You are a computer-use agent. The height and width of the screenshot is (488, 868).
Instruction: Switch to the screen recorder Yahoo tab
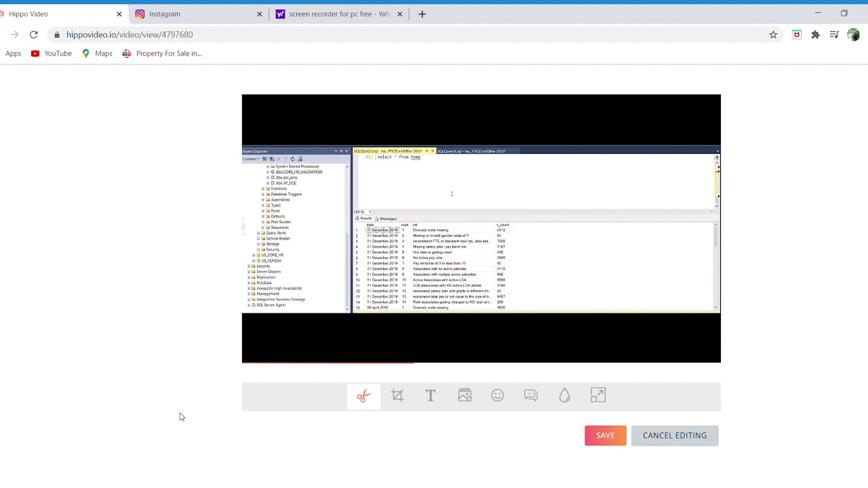pos(340,14)
